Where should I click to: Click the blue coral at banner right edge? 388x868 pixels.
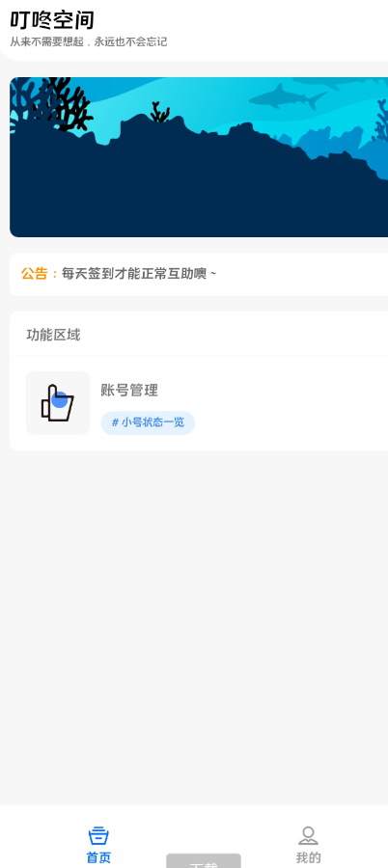pyautogui.click(x=381, y=121)
